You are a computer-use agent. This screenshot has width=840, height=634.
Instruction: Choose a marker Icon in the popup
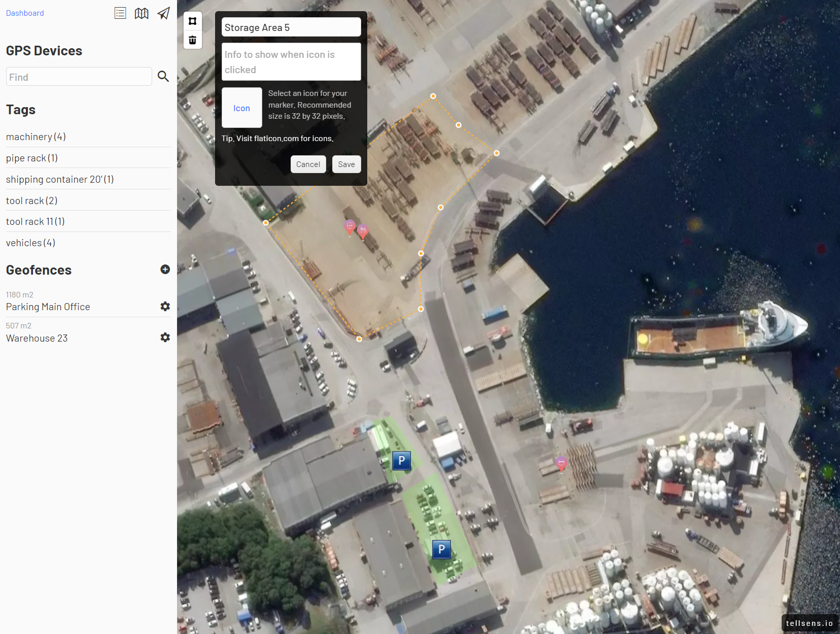click(x=241, y=108)
